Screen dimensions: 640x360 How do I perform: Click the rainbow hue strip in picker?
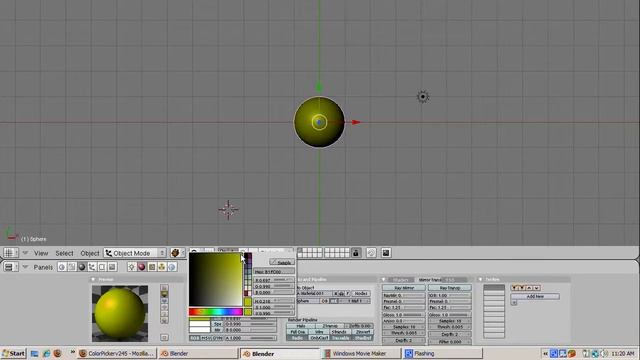(x=216, y=312)
